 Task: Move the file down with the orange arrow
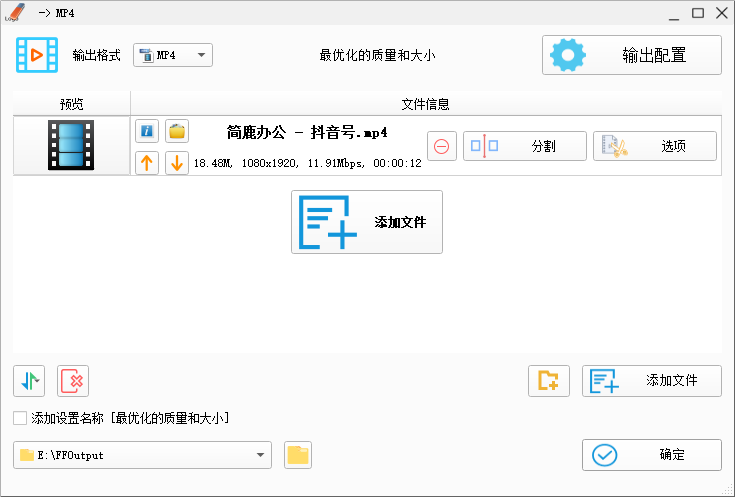tap(177, 163)
